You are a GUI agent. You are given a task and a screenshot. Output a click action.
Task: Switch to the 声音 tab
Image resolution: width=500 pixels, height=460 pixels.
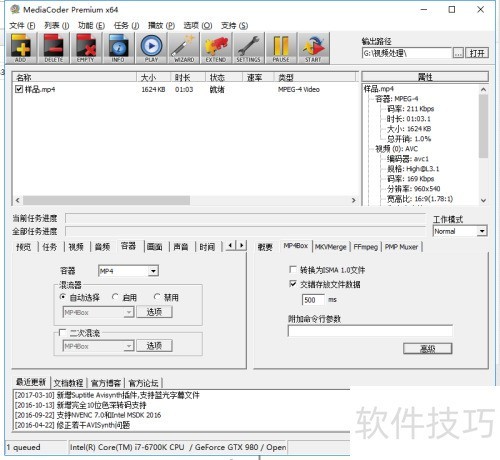coord(181,247)
